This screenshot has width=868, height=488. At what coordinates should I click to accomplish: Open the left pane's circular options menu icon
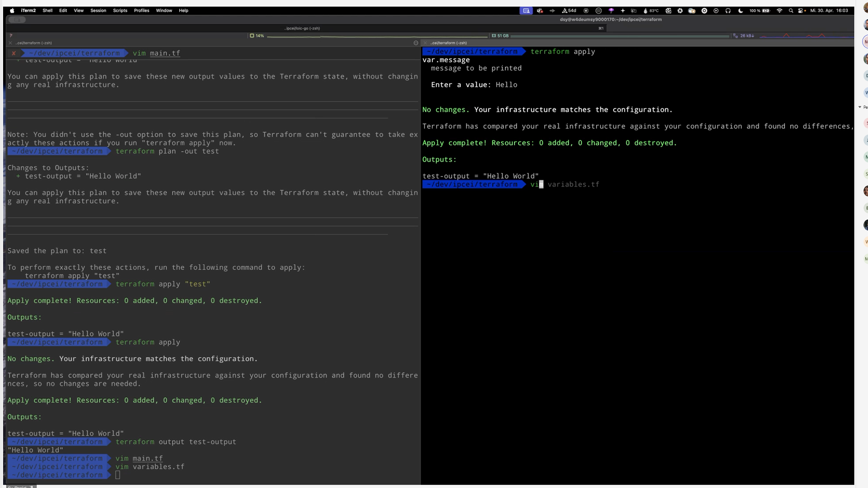coord(416,43)
